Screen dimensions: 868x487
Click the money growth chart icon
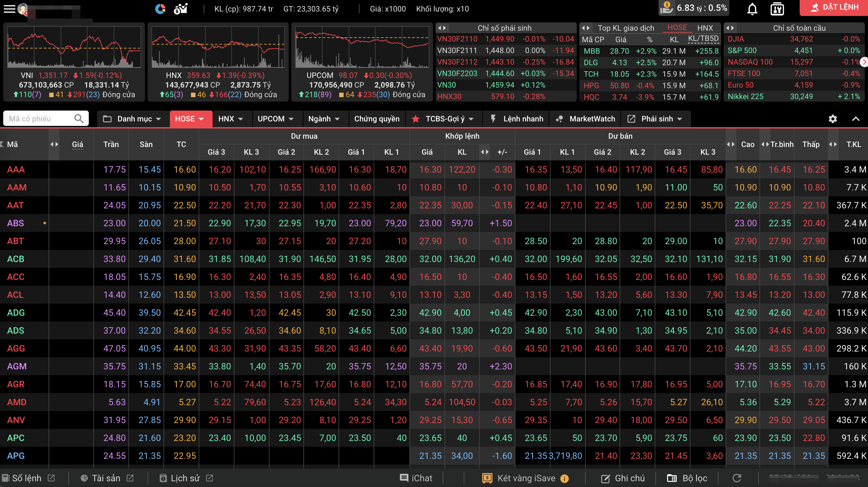click(x=181, y=9)
